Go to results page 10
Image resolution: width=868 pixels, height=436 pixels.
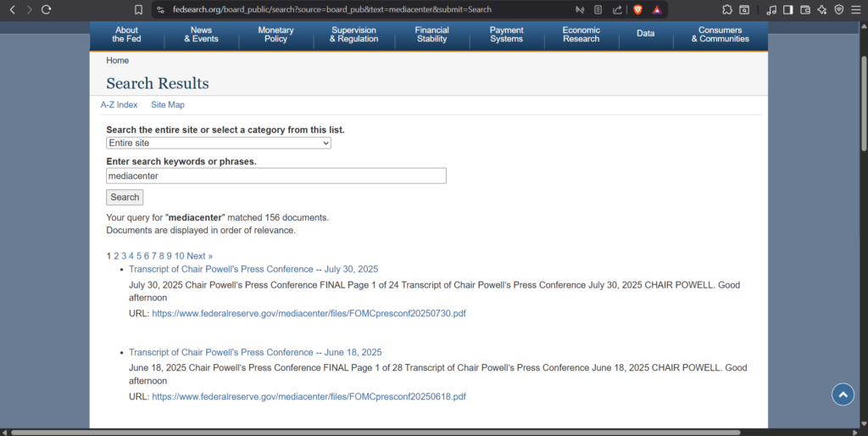[180, 256]
